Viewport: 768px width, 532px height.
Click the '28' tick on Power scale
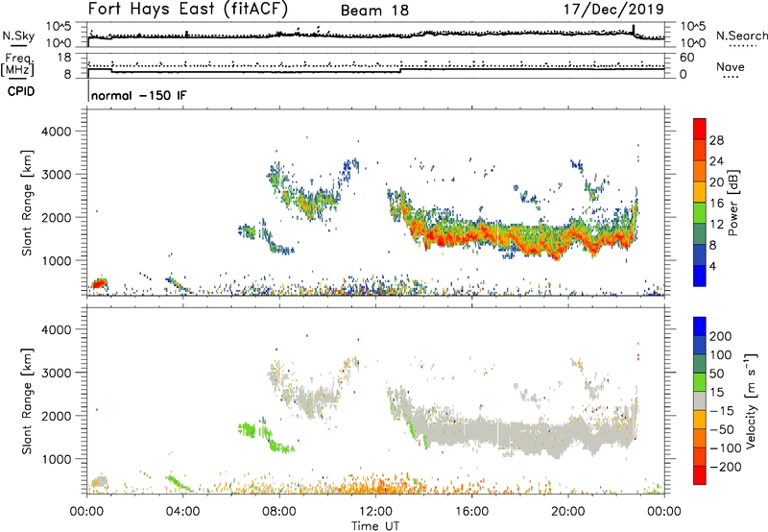(x=716, y=140)
